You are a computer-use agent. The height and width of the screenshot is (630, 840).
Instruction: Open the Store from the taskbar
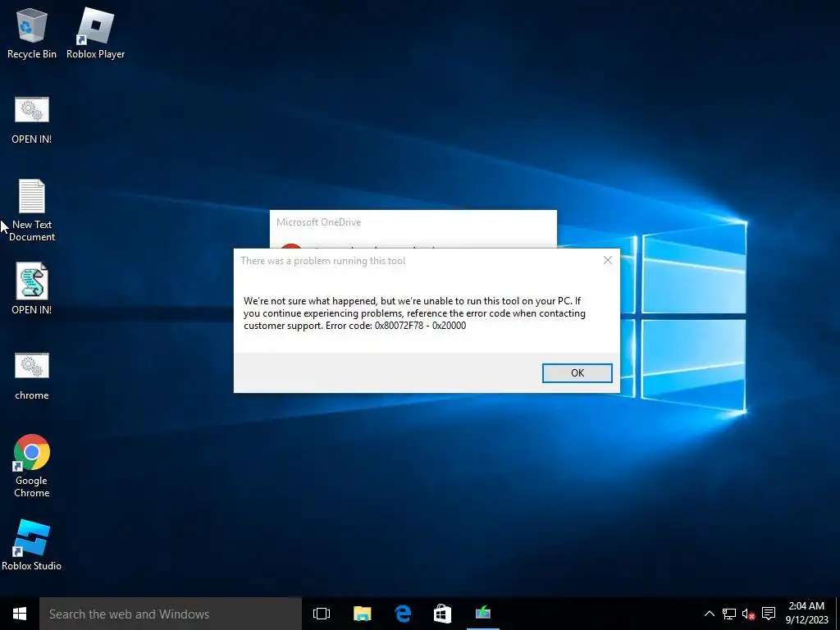(x=442, y=614)
